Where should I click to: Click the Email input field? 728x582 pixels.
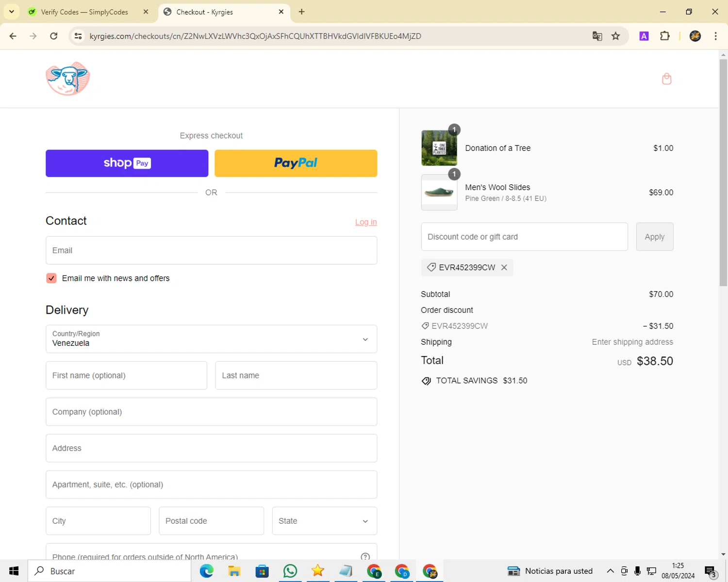[x=211, y=250]
